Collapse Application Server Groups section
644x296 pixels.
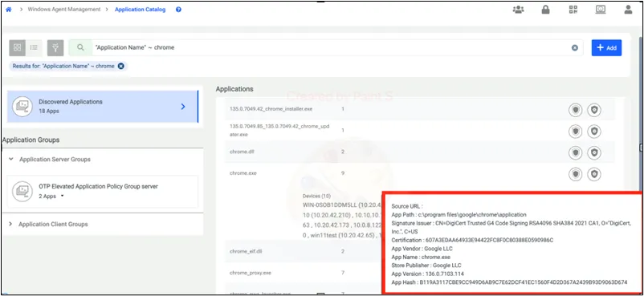click(x=11, y=159)
